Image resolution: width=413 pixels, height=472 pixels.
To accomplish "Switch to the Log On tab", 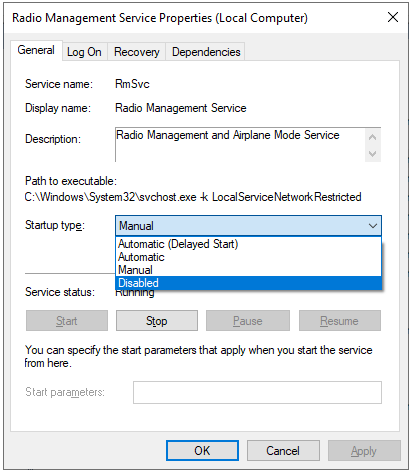I will click(84, 52).
